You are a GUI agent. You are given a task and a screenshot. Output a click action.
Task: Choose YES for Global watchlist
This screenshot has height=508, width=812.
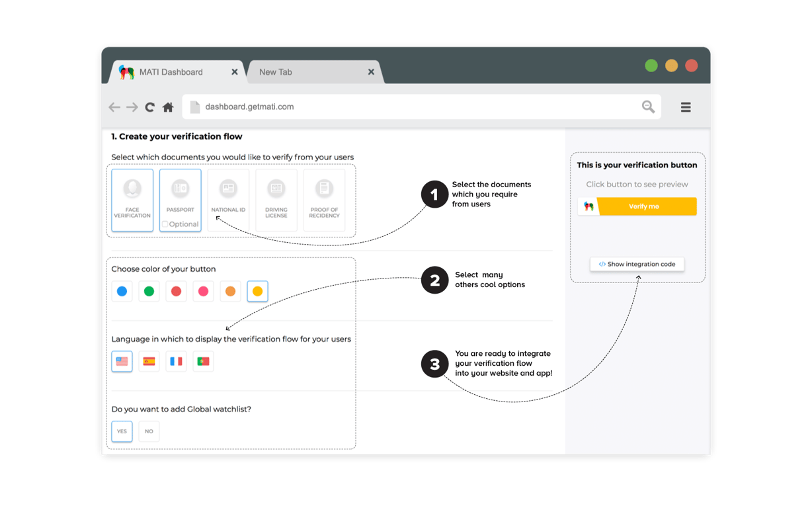pyautogui.click(x=122, y=431)
